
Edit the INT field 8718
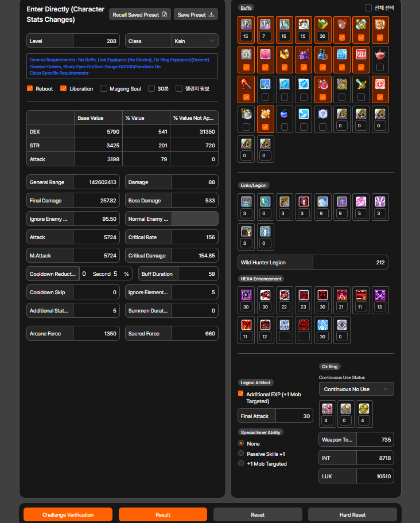click(375, 458)
